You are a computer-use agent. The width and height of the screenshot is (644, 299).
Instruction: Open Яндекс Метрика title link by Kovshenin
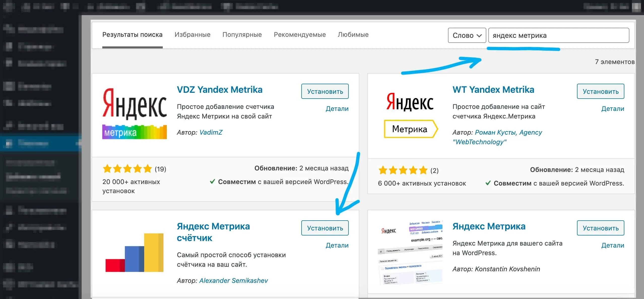click(x=489, y=226)
